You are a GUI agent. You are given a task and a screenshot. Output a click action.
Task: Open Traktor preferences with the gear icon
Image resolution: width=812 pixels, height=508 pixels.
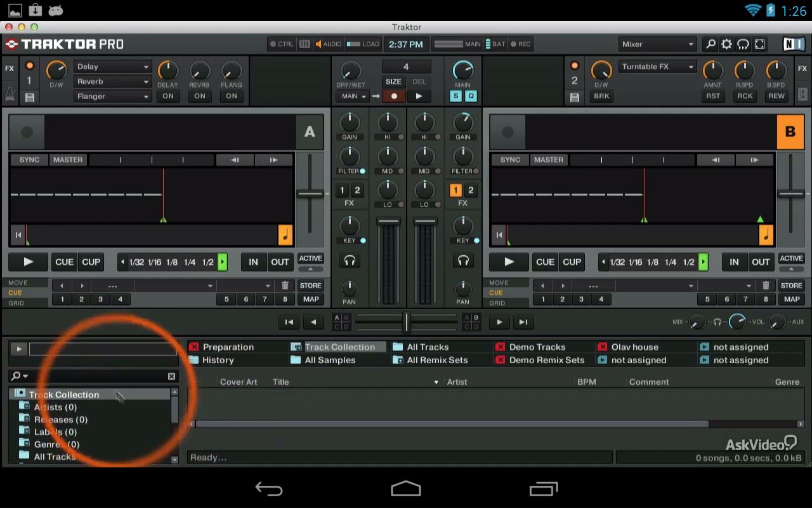727,44
